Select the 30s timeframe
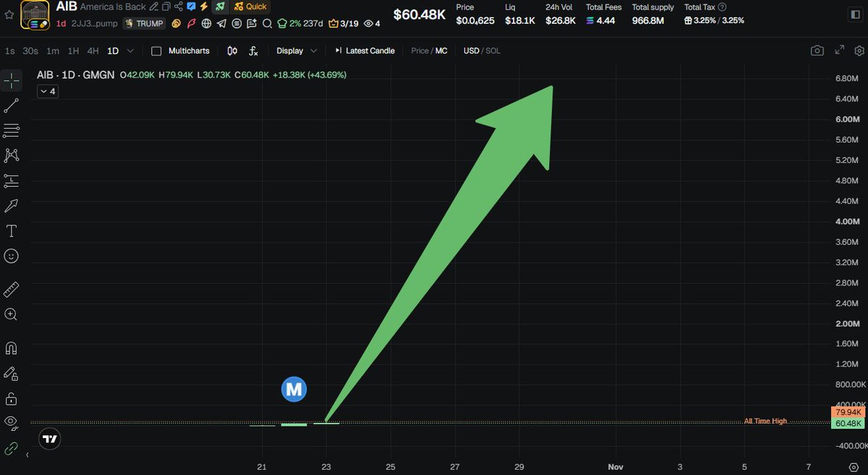This screenshot has width=868, height=475. pyautogui.click(x=30, y=51)
